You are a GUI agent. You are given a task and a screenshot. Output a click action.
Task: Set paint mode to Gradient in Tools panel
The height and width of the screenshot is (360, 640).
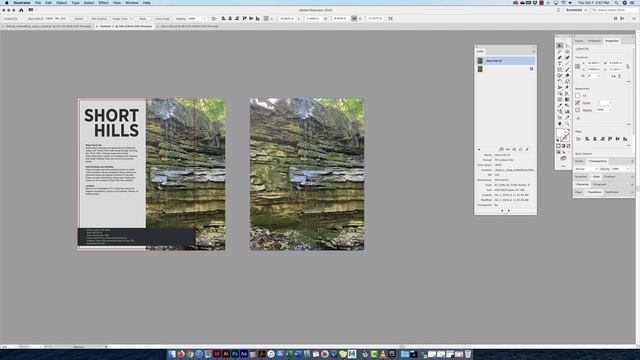563,146
